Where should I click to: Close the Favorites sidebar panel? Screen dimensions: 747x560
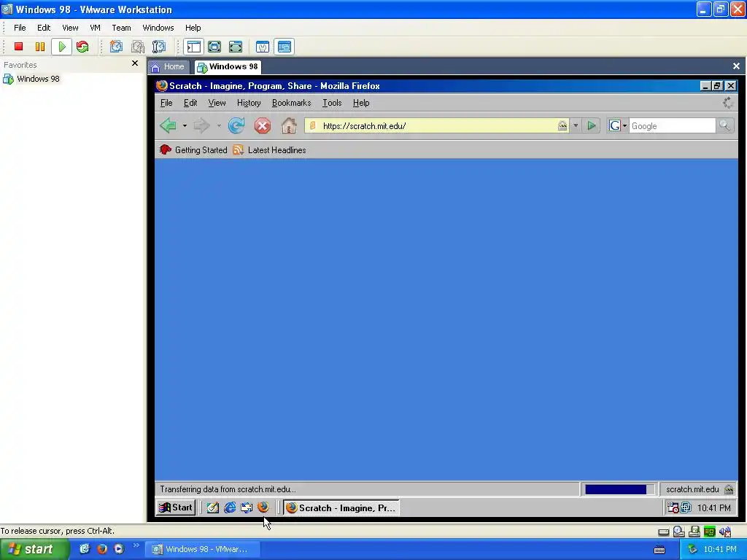coord(135,63)
